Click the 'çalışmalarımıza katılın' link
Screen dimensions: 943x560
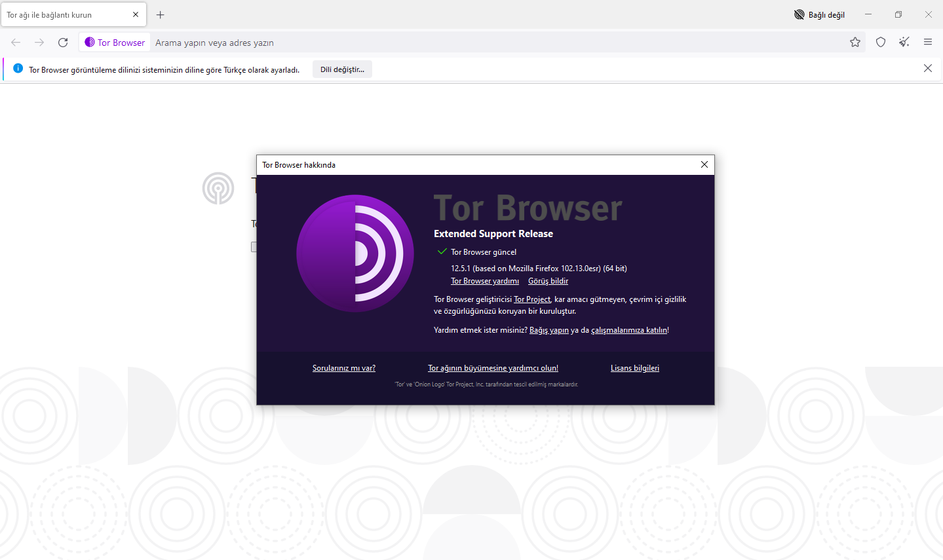tap(629, 330)
